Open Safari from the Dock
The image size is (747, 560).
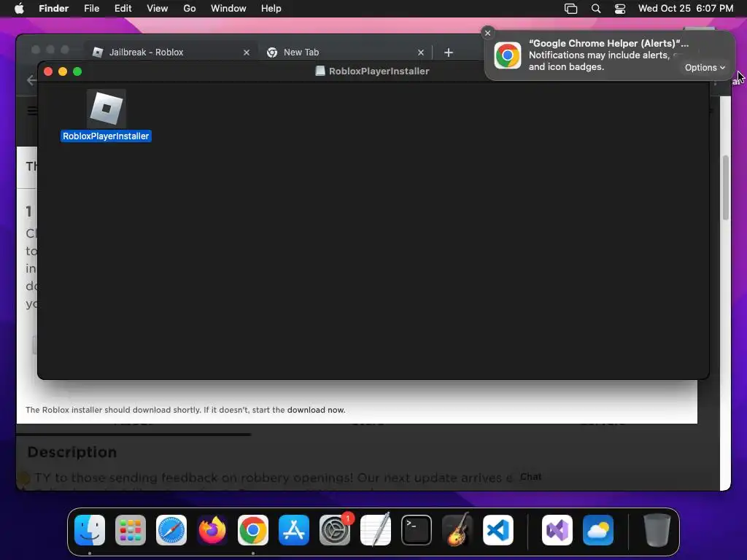tap(171, 530)
